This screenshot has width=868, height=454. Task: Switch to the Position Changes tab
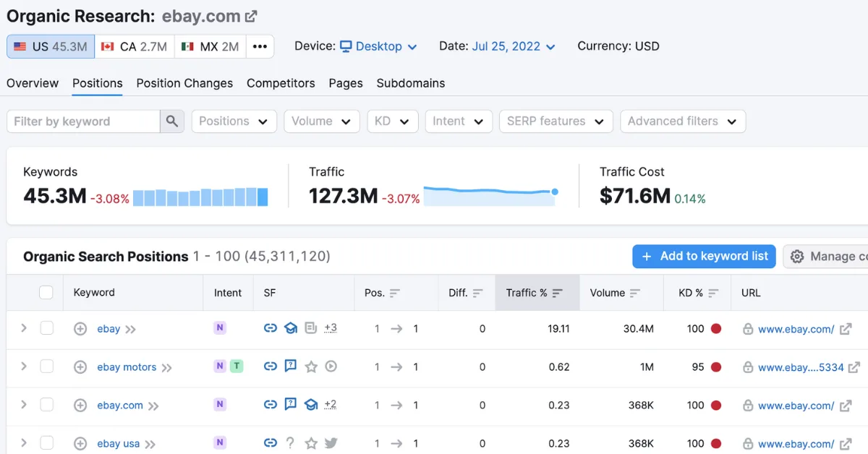tap(184, 83)
